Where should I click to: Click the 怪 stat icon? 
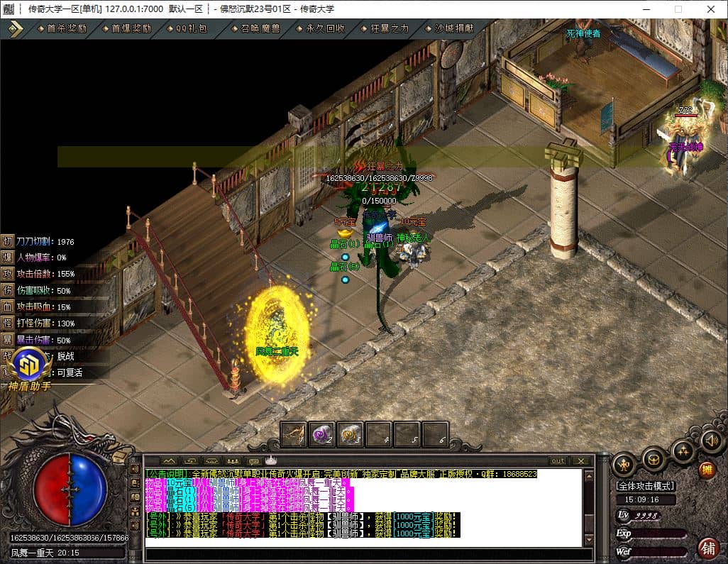7,323
